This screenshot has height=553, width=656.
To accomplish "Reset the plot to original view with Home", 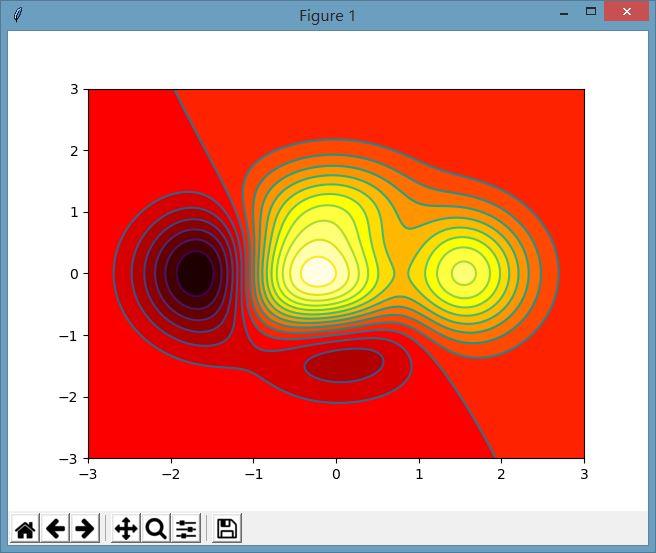I will coord(25,528).
